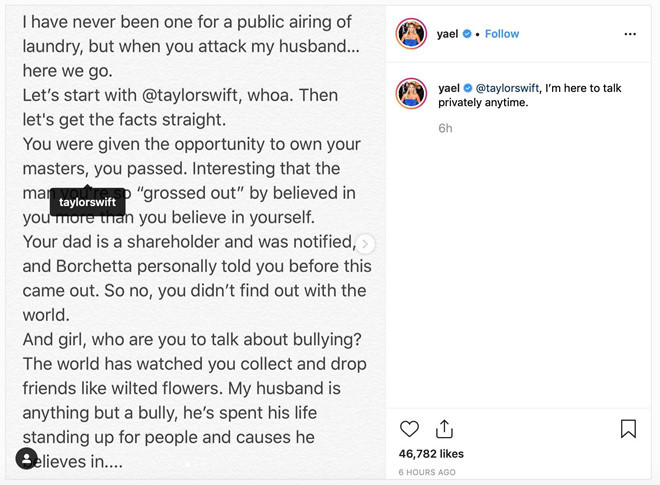
Task: Open the three-dot more options menu
Action: coord(629,34)
